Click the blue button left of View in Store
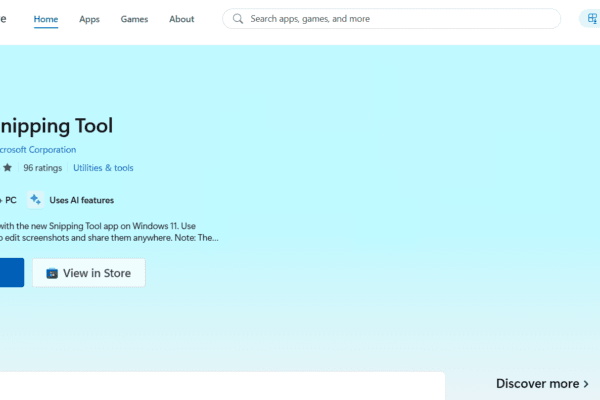Viewport: 600px width, 400px height. (x=11, y=273)
